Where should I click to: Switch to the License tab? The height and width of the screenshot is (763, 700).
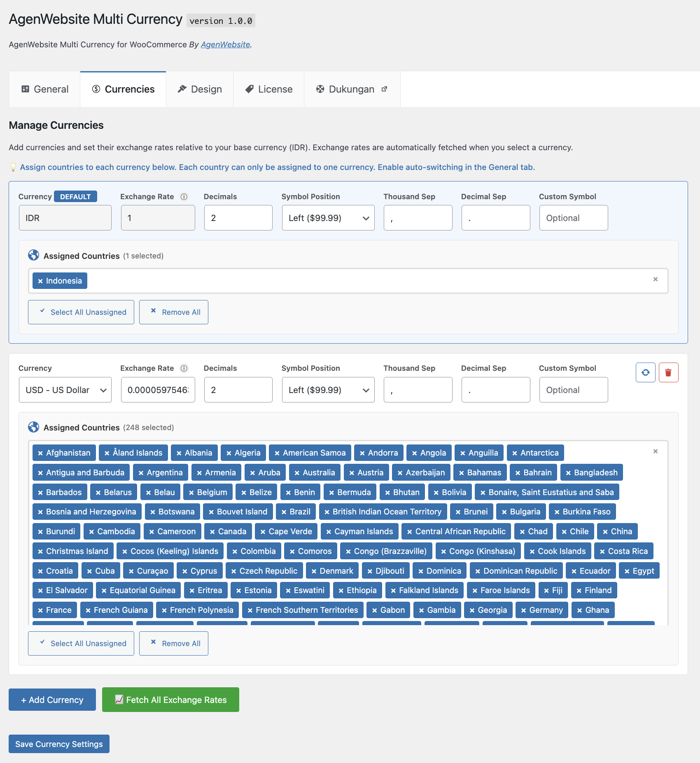(x=268, y=89)
